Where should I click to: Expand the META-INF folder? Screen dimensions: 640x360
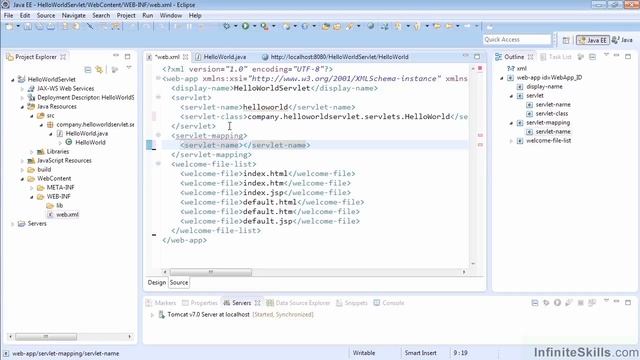pyautogui.click(x=31, y=188)
